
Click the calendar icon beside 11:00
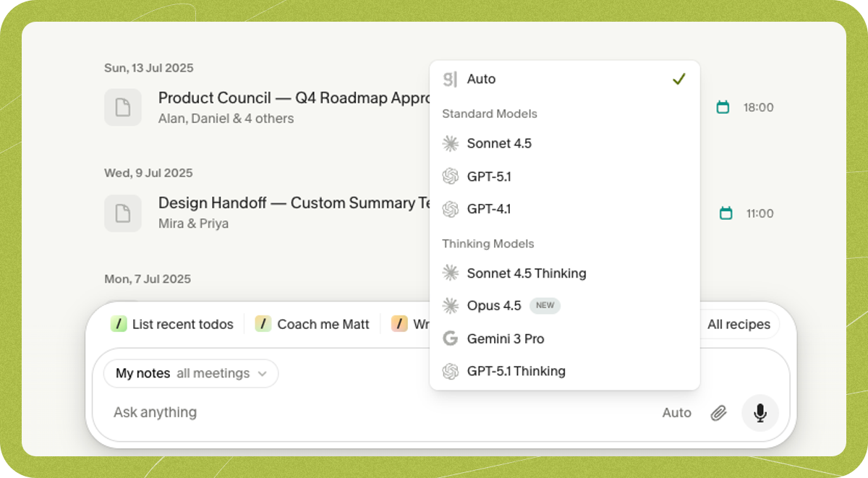pos(726,213)
